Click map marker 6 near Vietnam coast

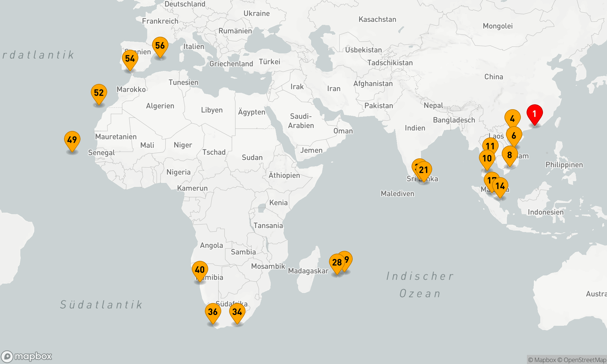(514, 136)
